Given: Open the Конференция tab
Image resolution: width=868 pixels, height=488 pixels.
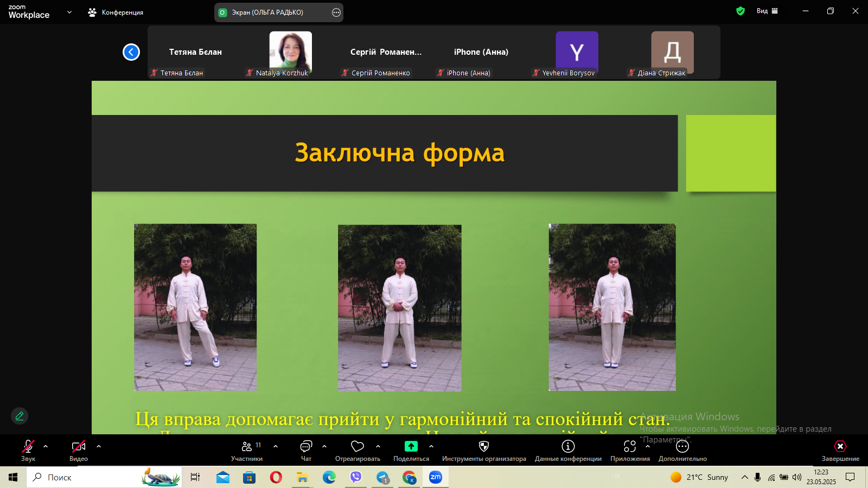Looking at the screenshot, I should pos(116,12).
